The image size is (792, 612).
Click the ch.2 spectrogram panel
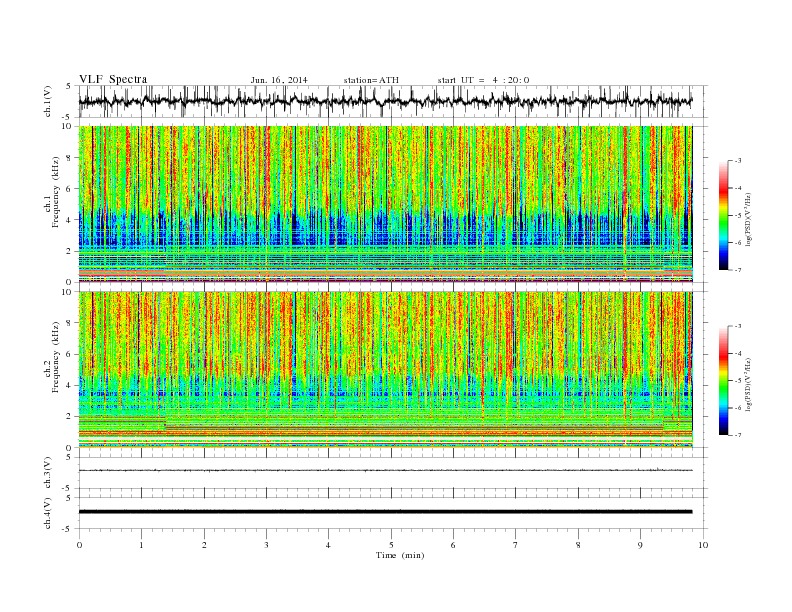click(385, 370)
